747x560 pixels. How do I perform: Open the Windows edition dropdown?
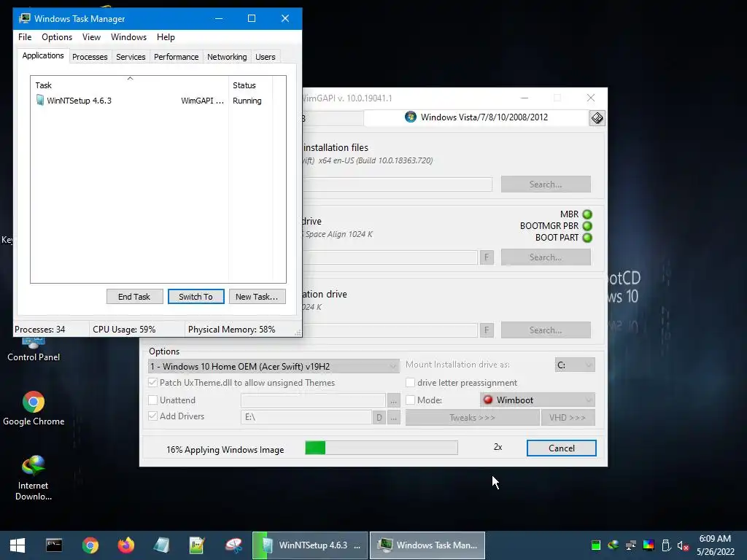(274, 366)
